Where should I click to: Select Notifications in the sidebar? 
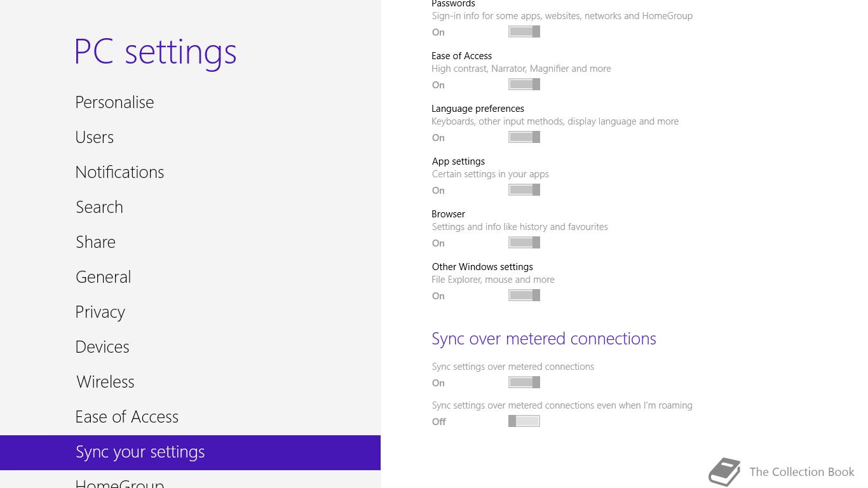[x=119, y=172]
